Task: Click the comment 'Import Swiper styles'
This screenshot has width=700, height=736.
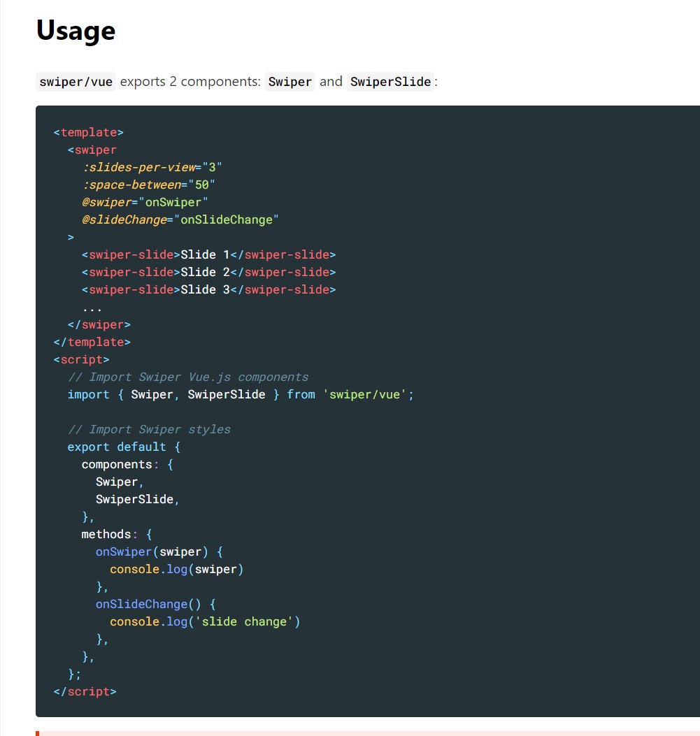Action: 149,429
